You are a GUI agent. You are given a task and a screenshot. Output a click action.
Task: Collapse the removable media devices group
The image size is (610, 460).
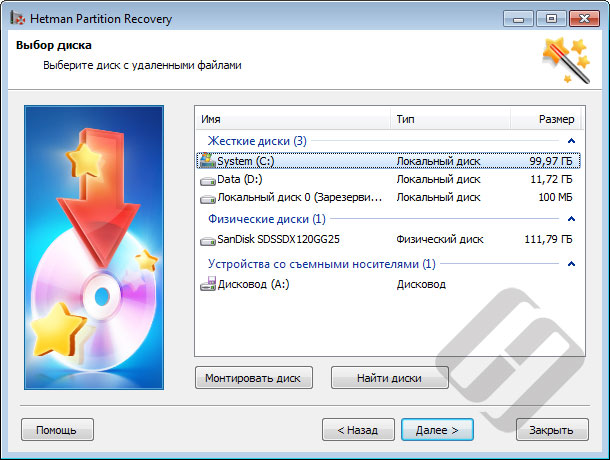pos(570,264)
